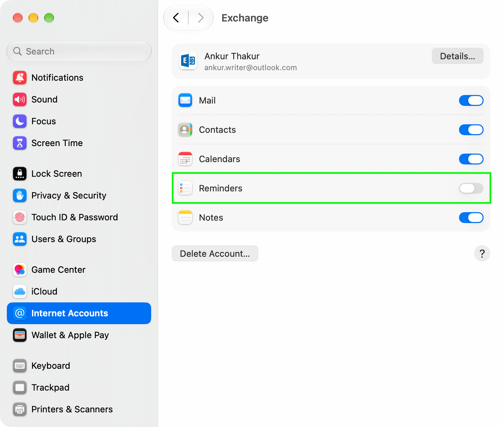Image resolution: width=504 pixels, height=427 pixels.
Task: Click the Trackpad icon in sidebar
Action: 20,388
